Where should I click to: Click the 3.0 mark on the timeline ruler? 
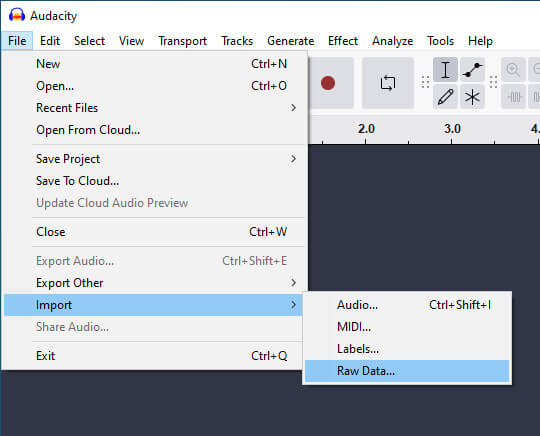coord(452,129)
